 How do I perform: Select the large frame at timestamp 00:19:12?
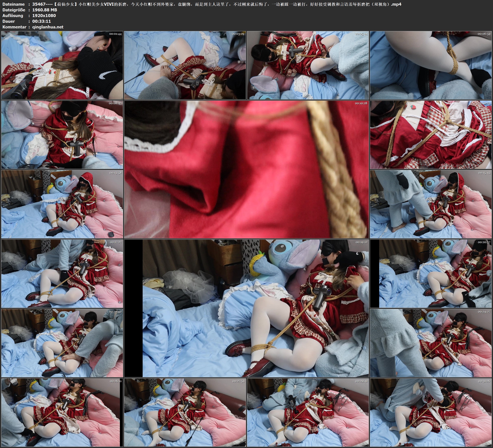(x=246, y=308)
